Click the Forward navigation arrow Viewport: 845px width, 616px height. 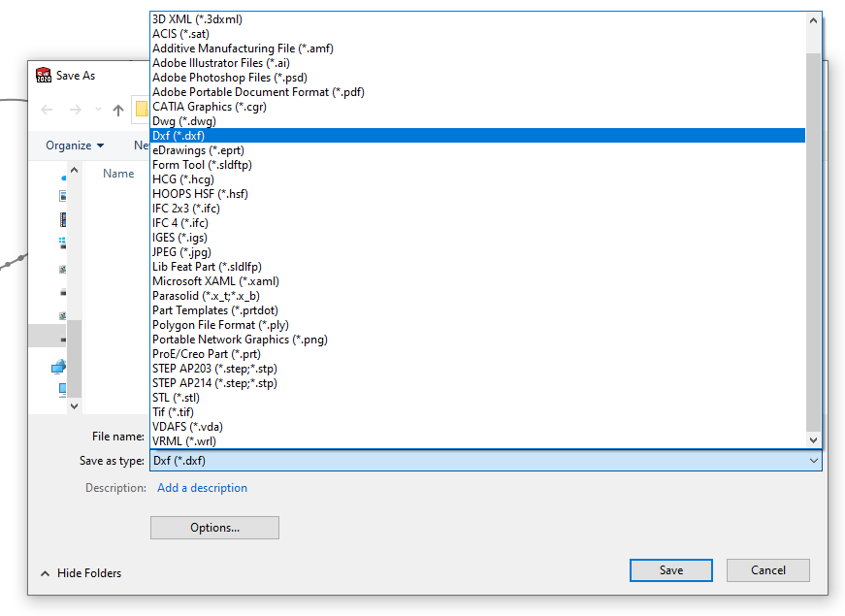pyautogui.click(x=75, y=110)
